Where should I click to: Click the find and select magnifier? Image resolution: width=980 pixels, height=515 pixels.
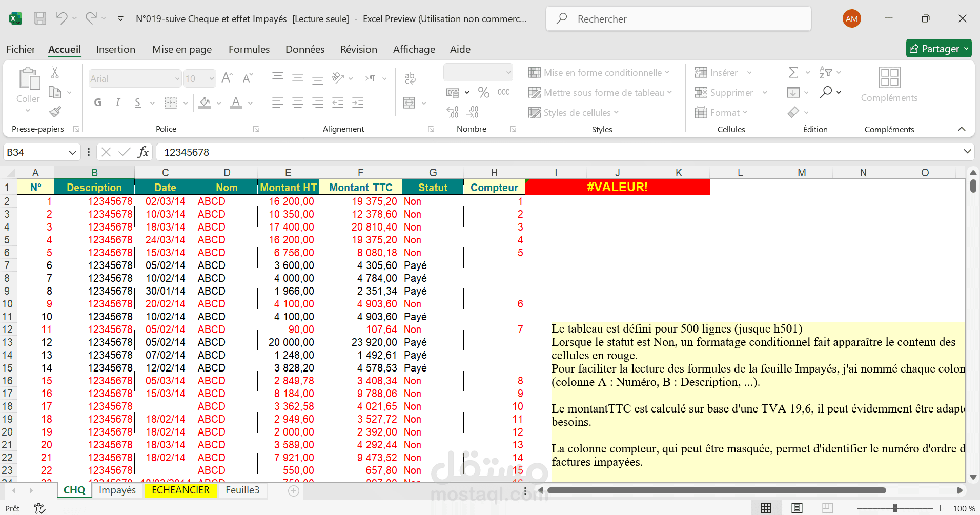[x=826, y=92]
